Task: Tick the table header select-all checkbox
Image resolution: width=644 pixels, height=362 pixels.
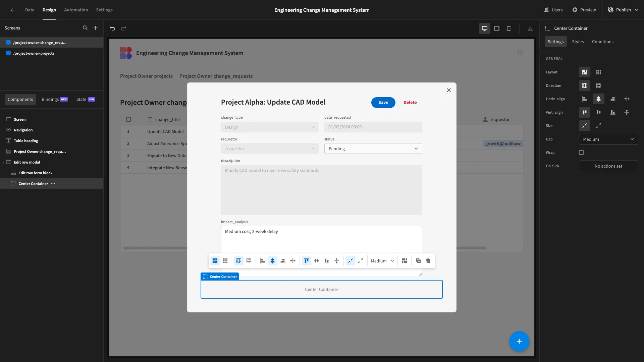Action: pyautogui.click(x=128, y=119)
